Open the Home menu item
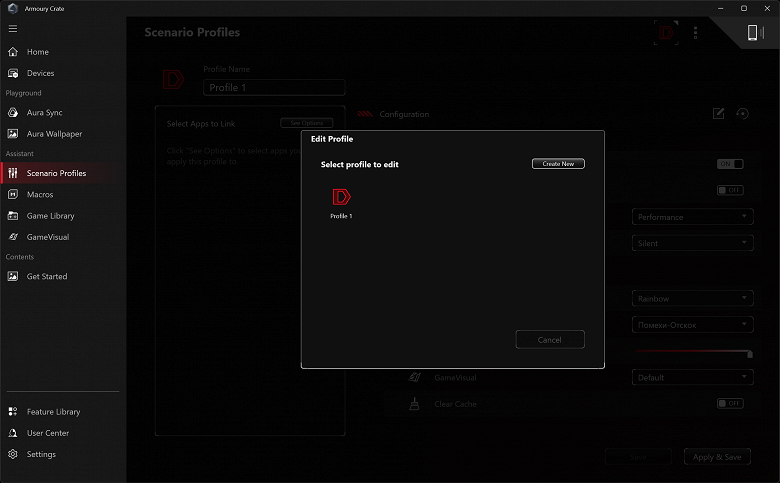Screen dimensions: 780x483 (38, 52)
